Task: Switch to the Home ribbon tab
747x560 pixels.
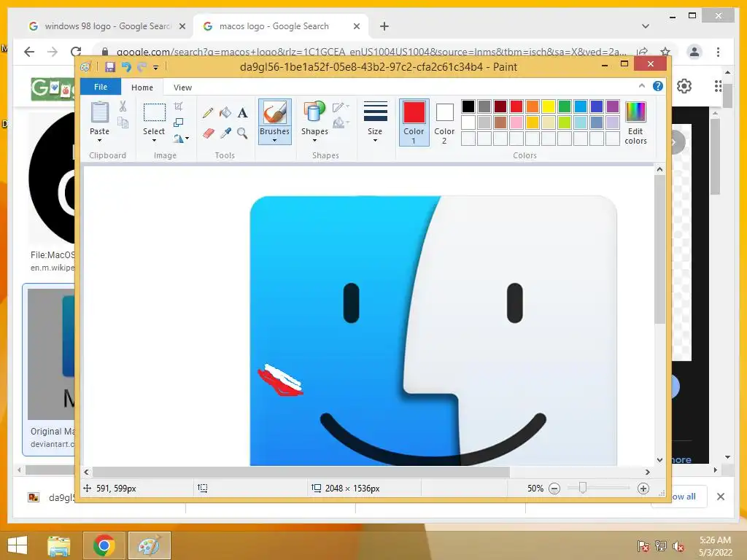Action: point(142,87)
